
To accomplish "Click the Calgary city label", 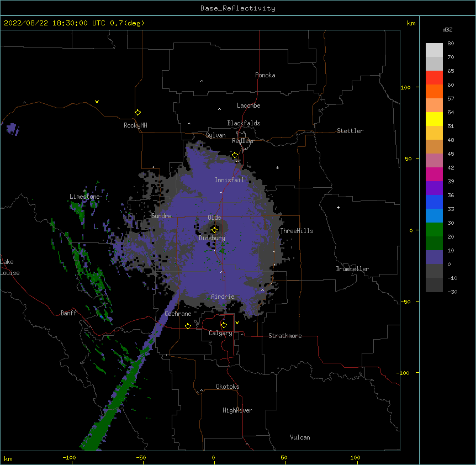I will pyautogui.click(x=221, y=333).
